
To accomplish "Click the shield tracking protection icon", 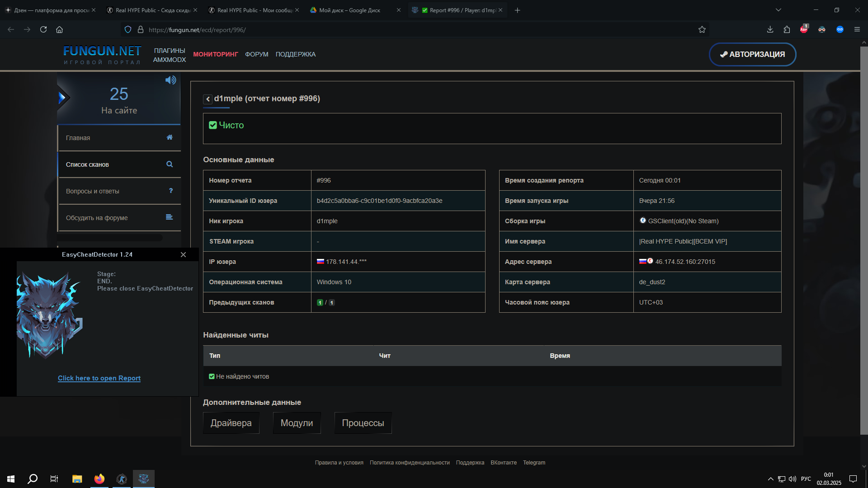I will [x=128, y=30].
